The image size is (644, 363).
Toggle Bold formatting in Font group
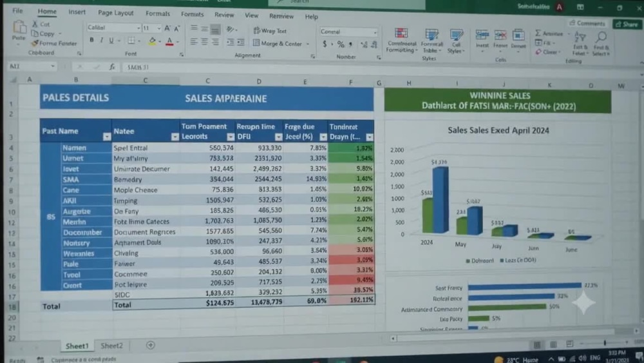91,40
